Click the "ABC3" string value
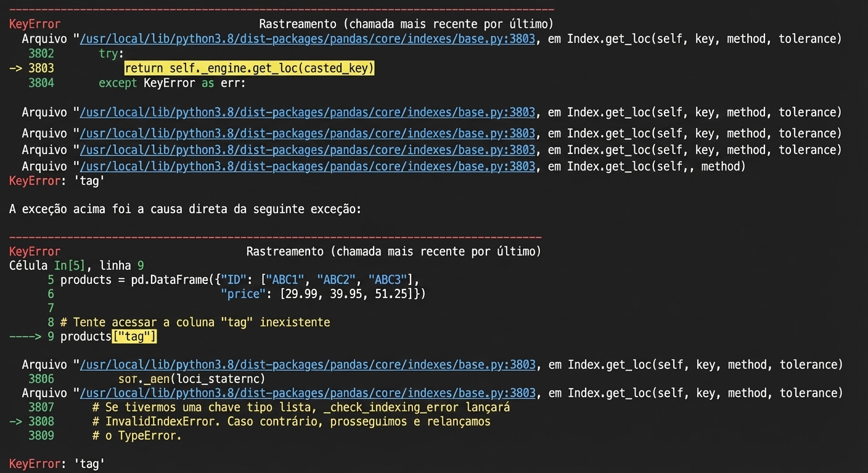868x473 pixels. click(x=387, y=280)
